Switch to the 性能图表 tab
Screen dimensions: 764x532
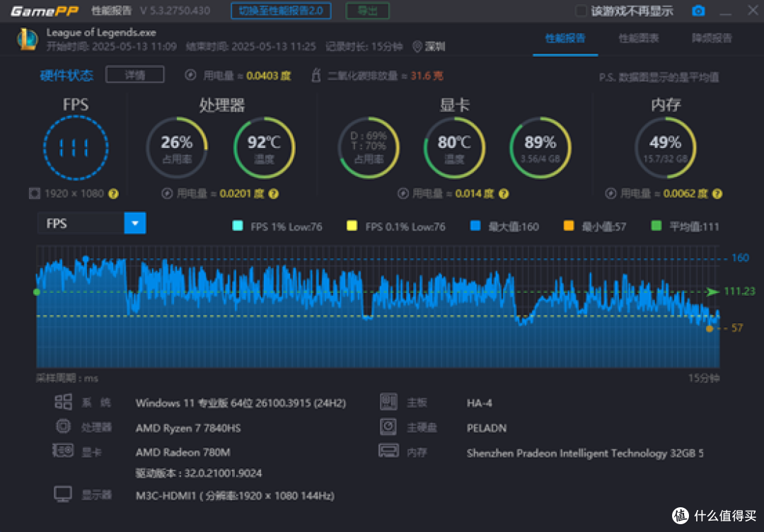[x=639, y=38]
